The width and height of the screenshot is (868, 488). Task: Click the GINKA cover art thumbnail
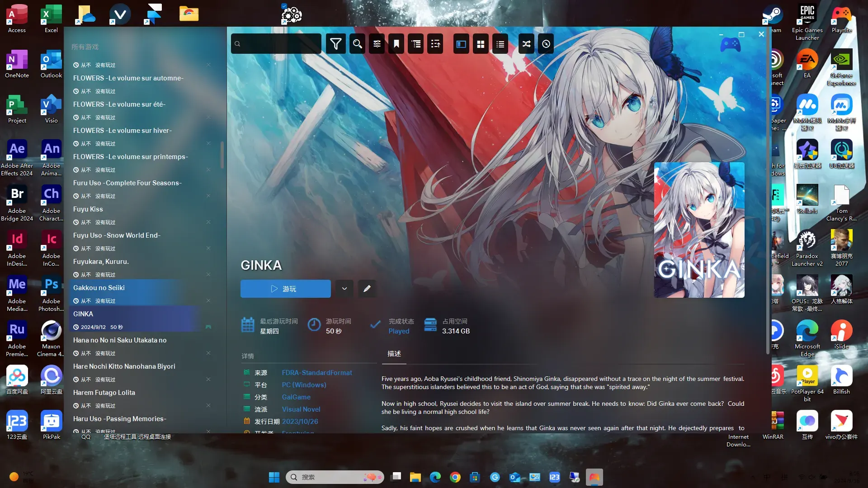point(699,230)
